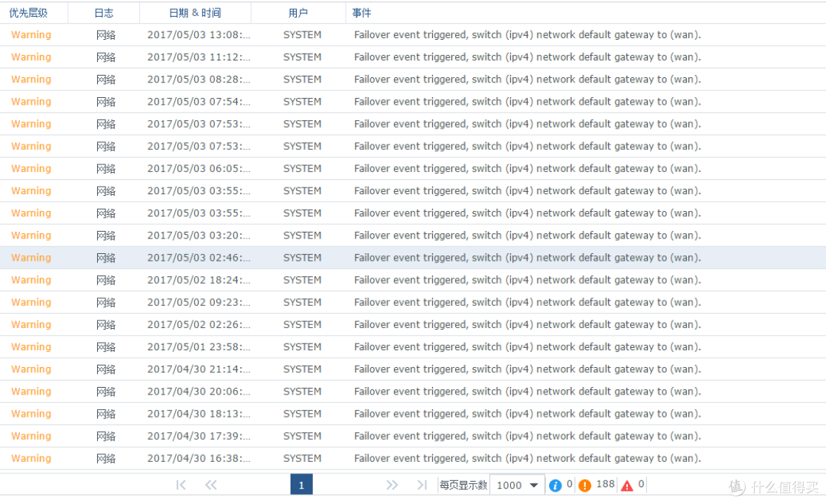Click the Failover event text at 17:39

(527, 436)
